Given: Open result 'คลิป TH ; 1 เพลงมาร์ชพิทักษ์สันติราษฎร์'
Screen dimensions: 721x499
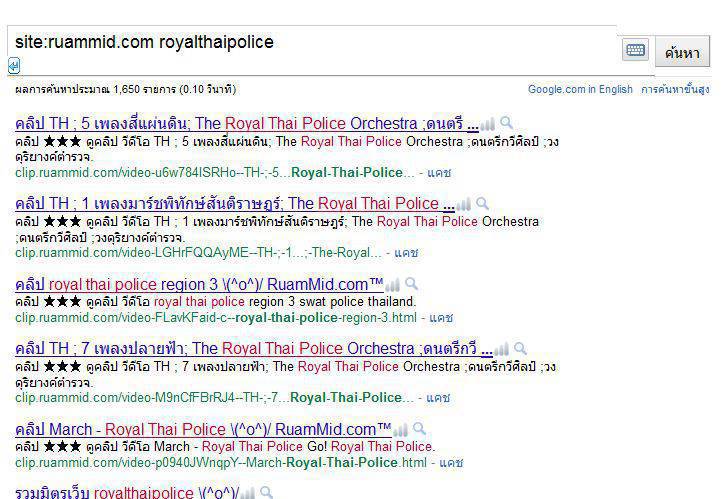Looking at the screenshot, I should (x=235, y=203).
